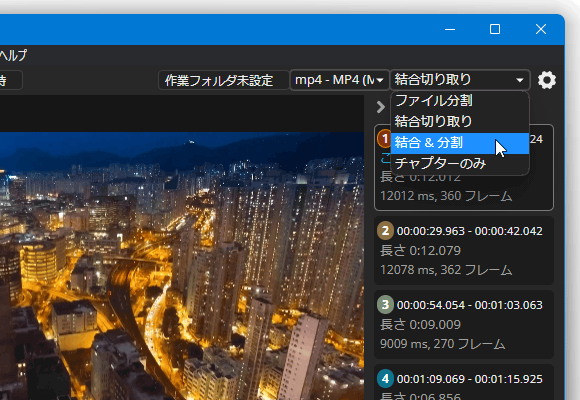Close the application window

tap(541, 29)
